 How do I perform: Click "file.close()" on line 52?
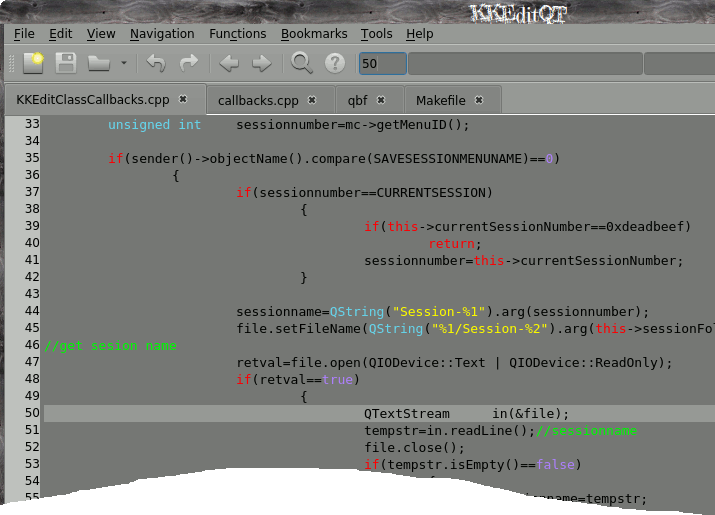[410, 447]
